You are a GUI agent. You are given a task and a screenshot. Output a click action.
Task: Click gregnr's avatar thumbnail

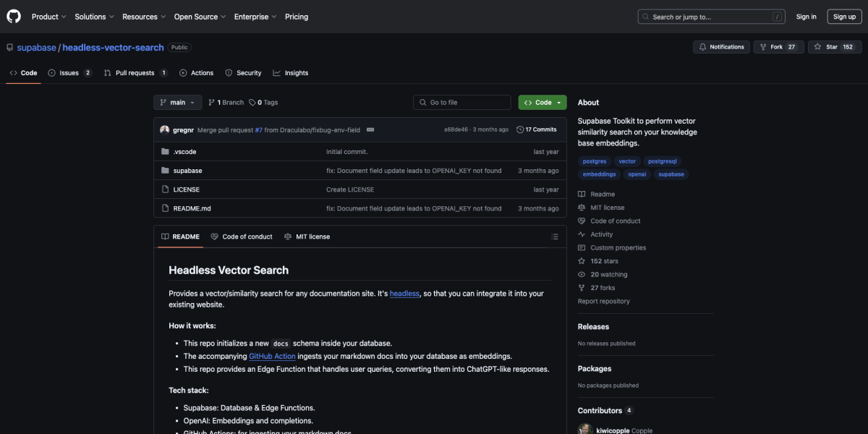pyautogui.click(x=165, y=129)
